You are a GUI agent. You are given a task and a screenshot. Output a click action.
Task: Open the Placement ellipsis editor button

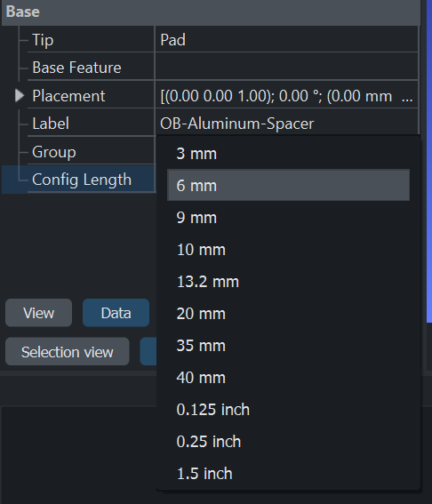(407, 96)
